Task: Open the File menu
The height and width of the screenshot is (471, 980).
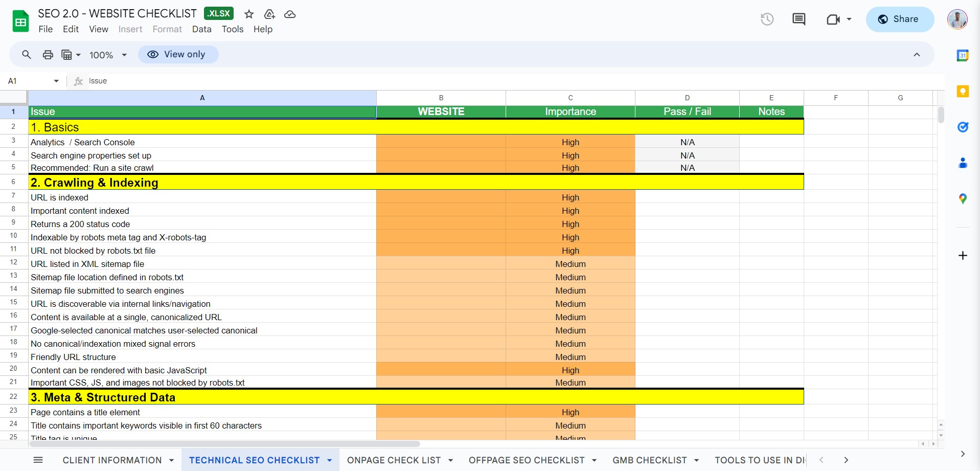Action: pos(45,29)
